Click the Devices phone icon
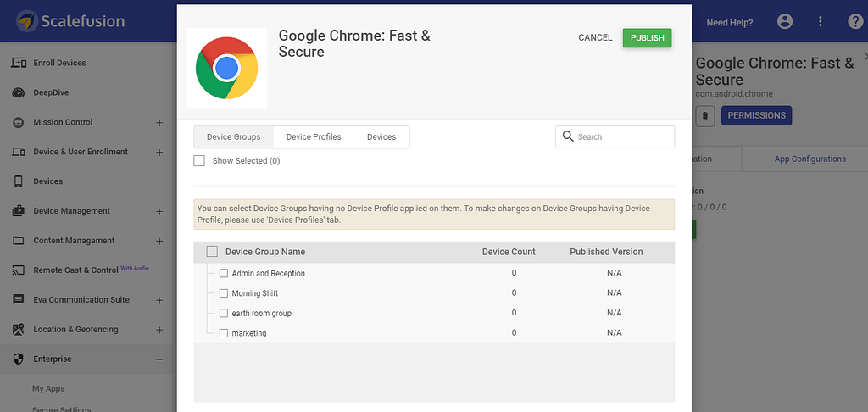This screenshot has height=412, width=868. pos(19,181)
